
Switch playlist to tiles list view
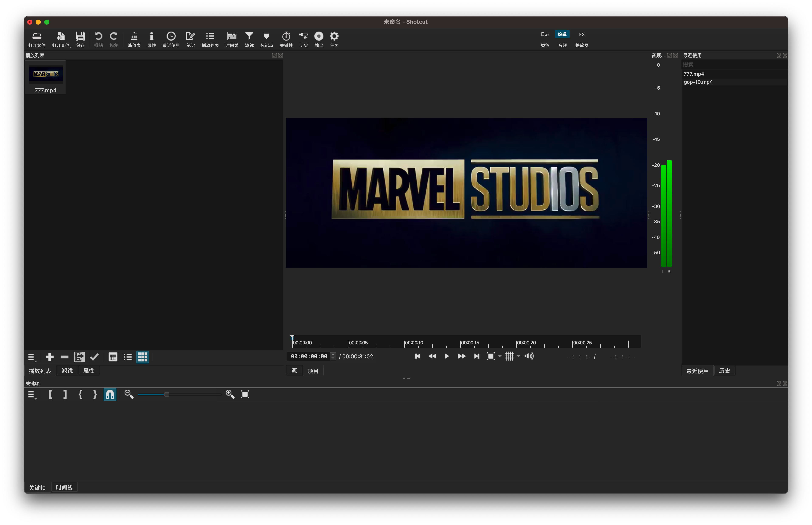click(x=128, y=357)
